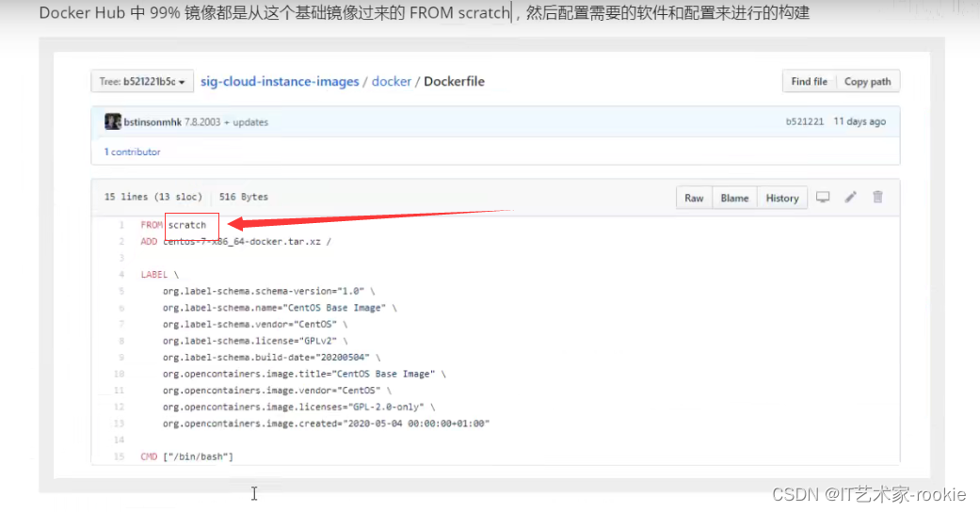This screenshot has height=512, width=980.
Task: Open the Tree b521221b5c branch dropdown
Action: pos(142,81)
